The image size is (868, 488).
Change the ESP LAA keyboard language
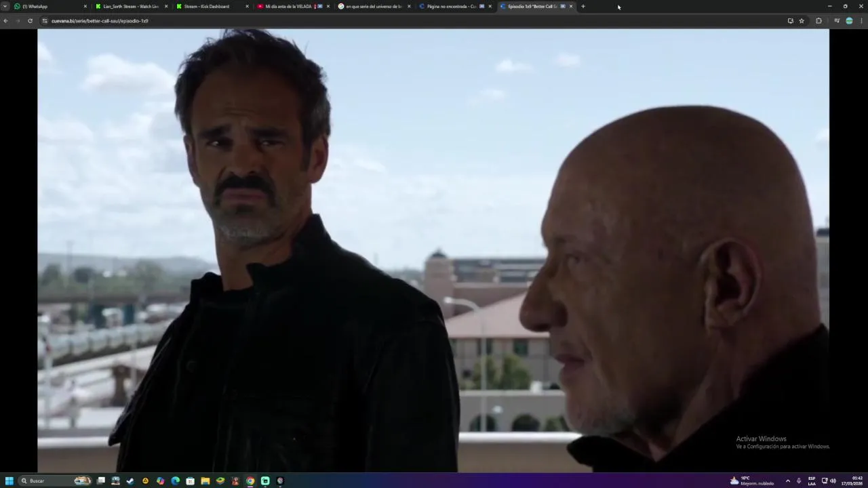[x=812, y=481]
